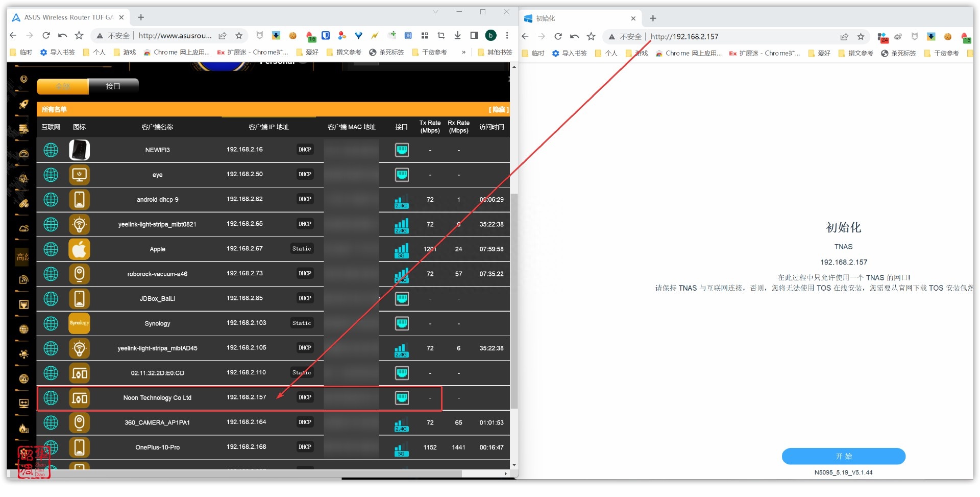Screen dimensions: 980x497
Task: Expand the hidden bookmarks overflow chevron
Action: point(463,52)
